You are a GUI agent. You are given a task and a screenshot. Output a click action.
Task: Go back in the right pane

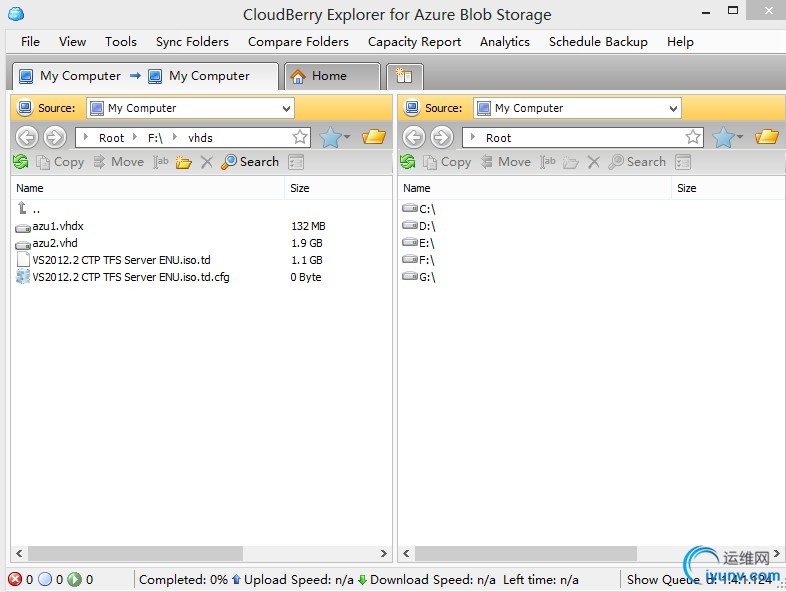pos(414,137)
